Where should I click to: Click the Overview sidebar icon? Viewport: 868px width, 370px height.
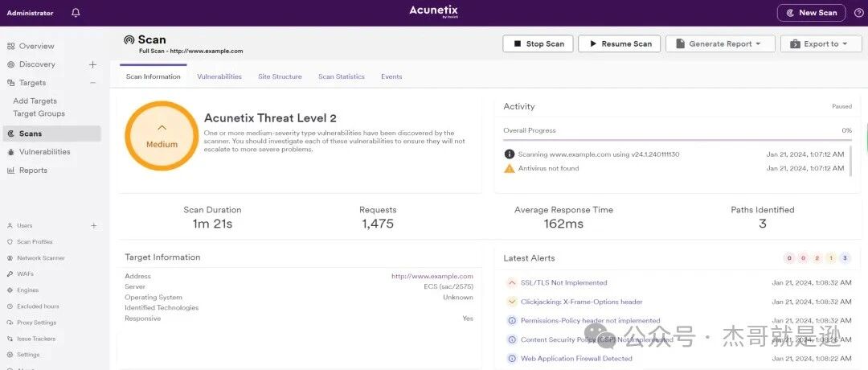[10, 46]
